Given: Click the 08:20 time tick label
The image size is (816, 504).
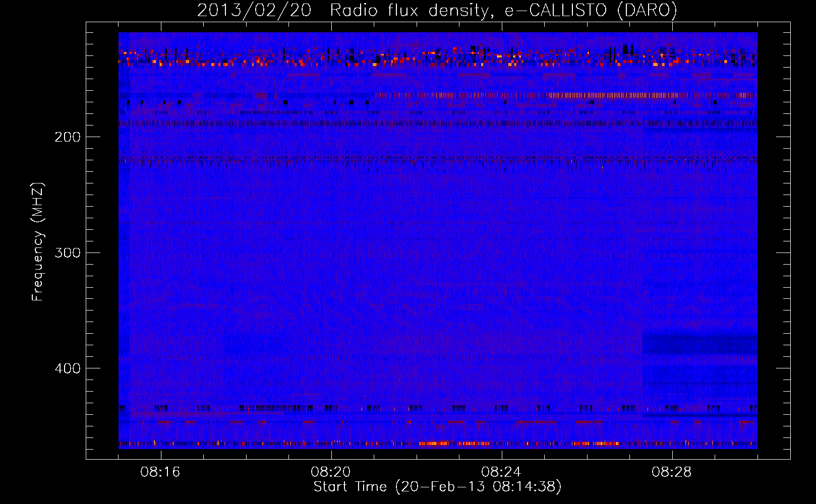Looking at the screenshot, I should 331,472.
